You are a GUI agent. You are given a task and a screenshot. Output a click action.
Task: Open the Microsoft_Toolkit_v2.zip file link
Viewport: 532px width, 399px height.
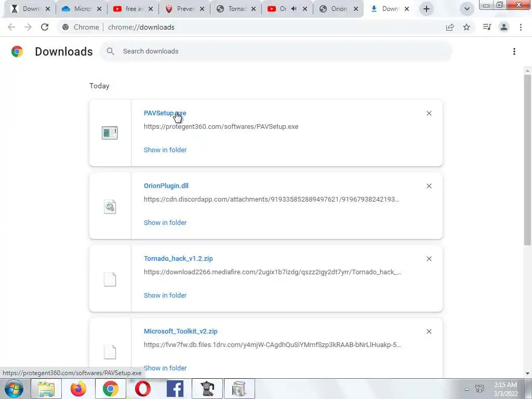coord(180,331)
